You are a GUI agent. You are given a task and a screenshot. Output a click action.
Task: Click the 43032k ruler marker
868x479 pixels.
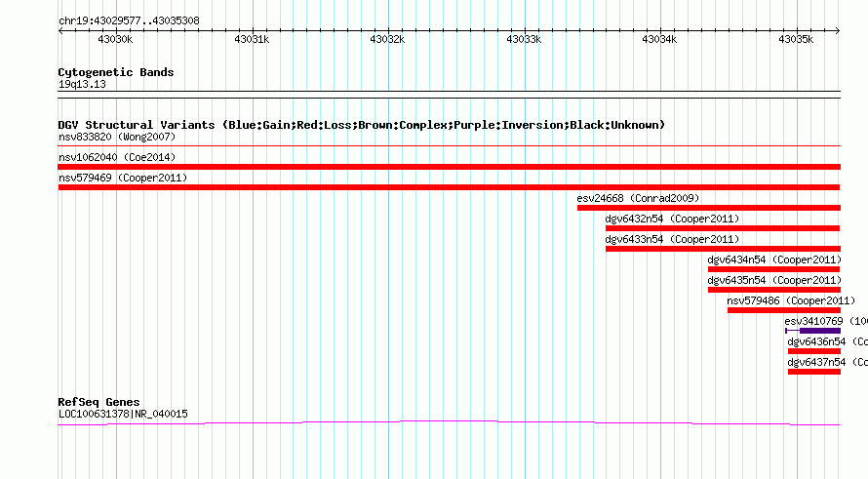pos(387,39)
